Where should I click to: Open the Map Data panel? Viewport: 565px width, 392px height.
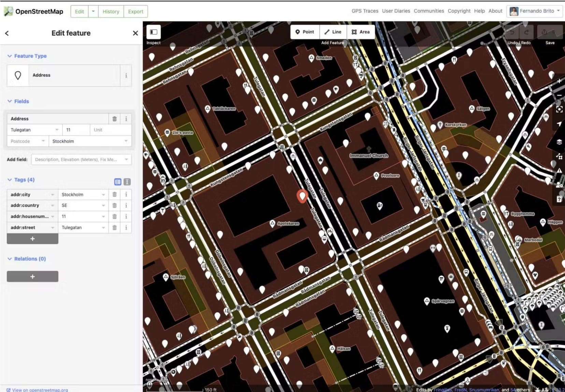[560, 157]
